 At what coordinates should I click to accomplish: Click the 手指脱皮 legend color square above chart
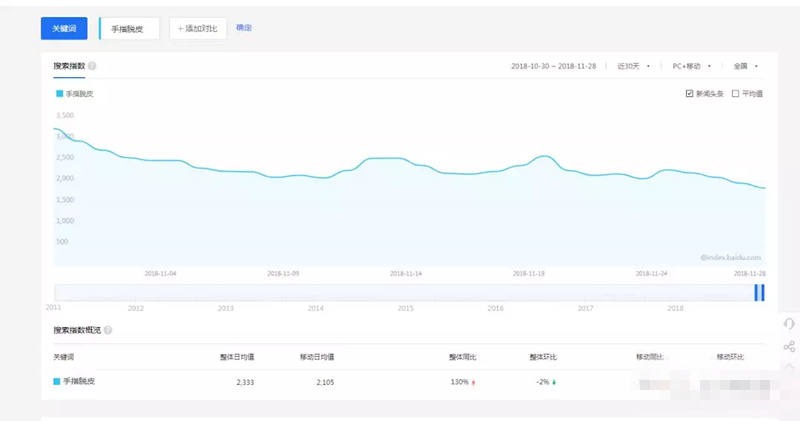(x=60, y=93)
